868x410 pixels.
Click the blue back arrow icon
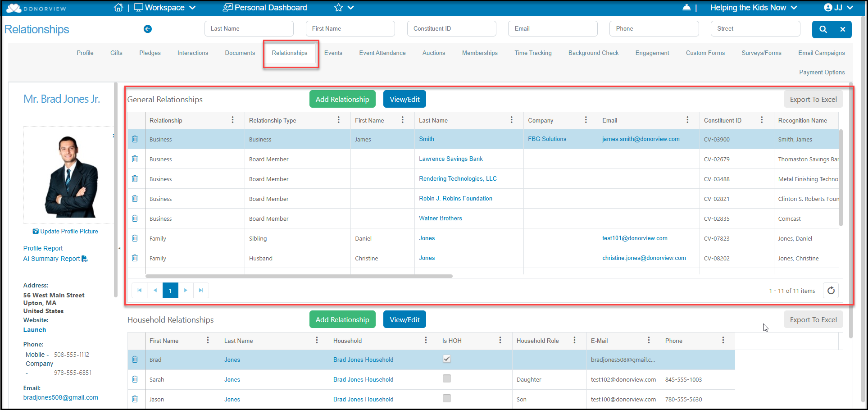click(148, 29)
